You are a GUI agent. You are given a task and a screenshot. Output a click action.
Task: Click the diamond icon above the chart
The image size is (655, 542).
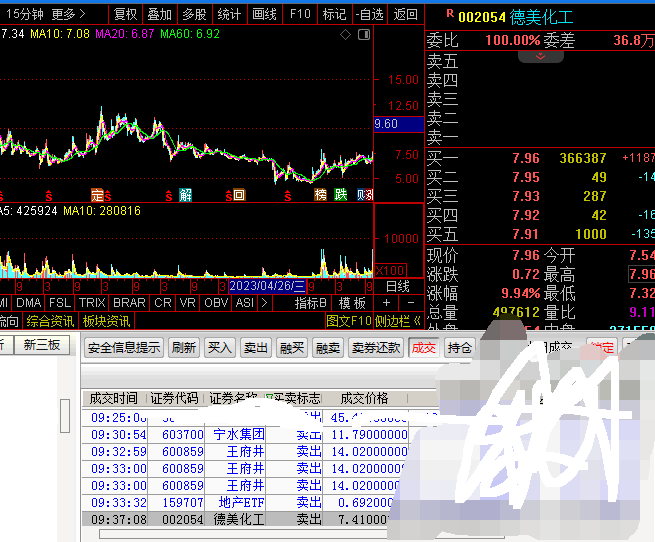point(345,35)
